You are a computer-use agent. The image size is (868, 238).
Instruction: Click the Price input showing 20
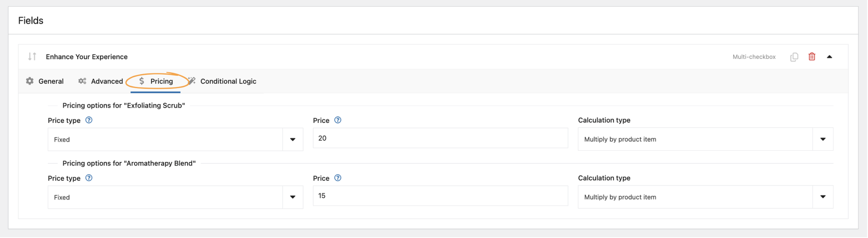(x=440, y=138)
